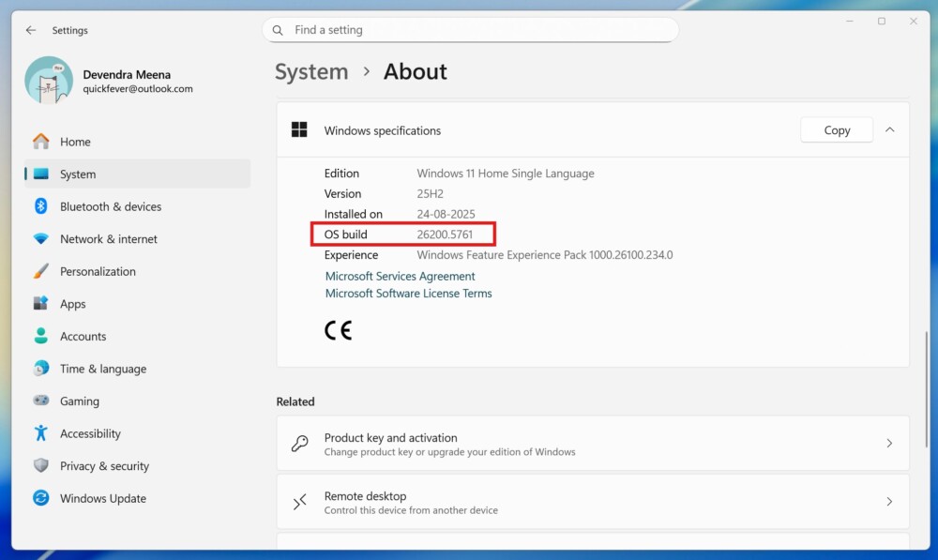Click the Experience label
Viewport: 938px width, 560px height.
coord(351,255)
